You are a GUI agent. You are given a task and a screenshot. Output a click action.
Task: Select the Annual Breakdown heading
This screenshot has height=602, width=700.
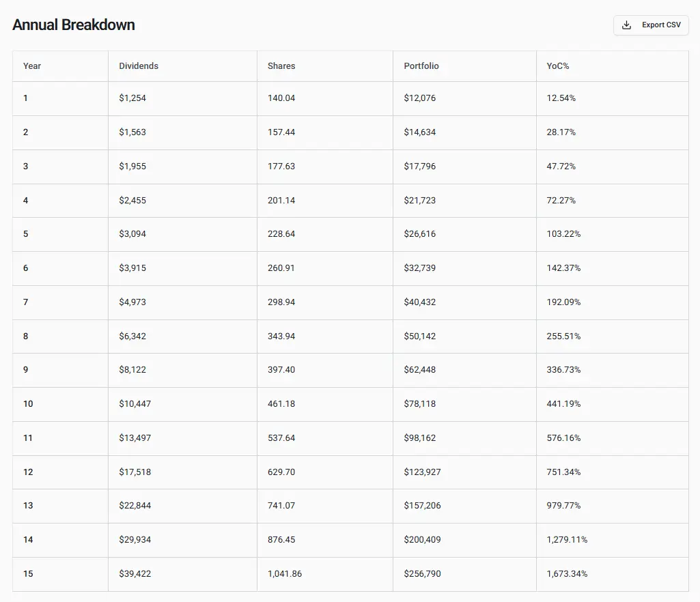click(x=74, y=24)
